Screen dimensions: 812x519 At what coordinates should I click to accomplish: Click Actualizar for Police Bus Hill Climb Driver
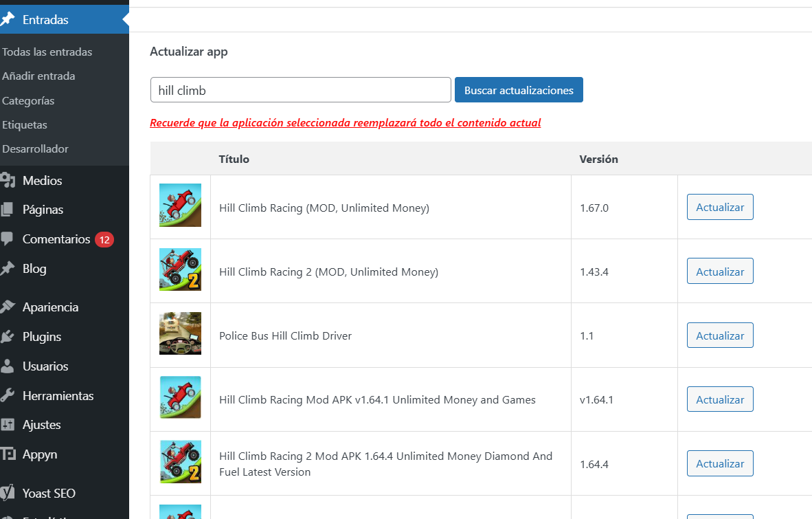click(x=720, y=335)
